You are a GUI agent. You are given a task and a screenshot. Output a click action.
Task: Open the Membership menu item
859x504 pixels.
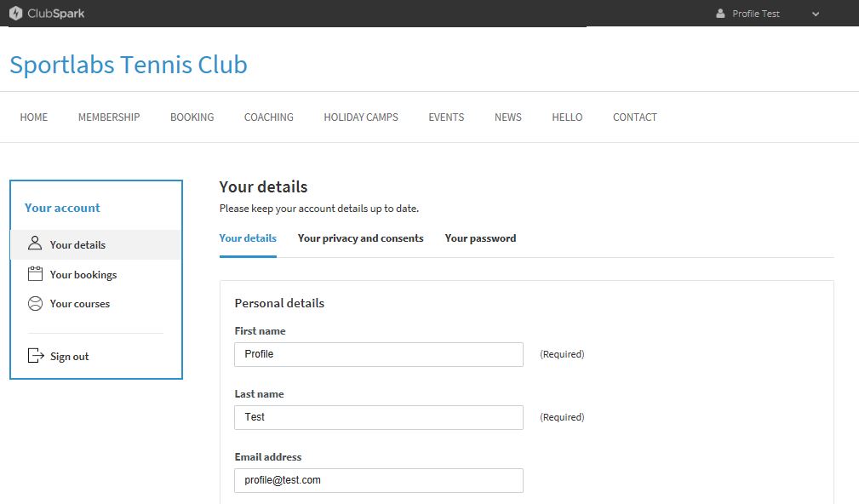point(109,117)
